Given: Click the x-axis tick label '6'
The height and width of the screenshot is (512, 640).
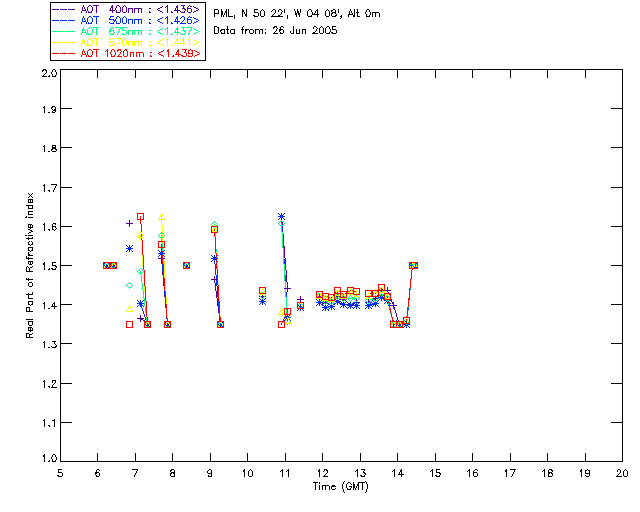Looking at the screenshot, I should click(x=98, y=473).
